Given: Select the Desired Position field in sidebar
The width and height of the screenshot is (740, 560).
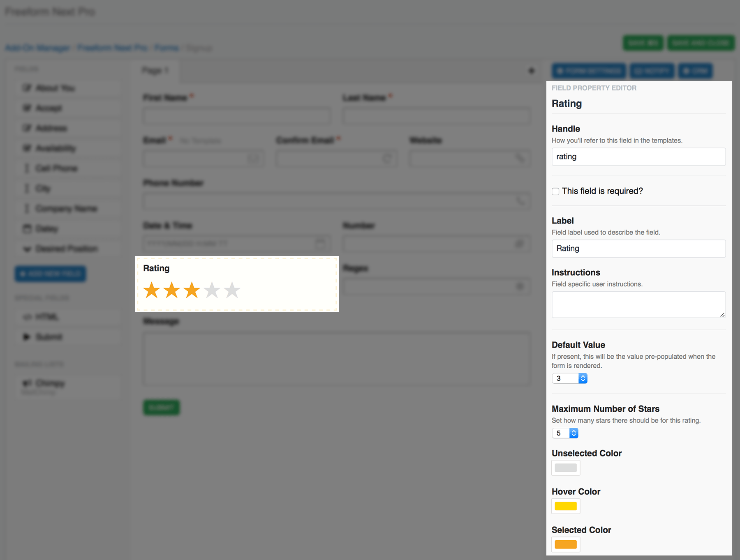Looking at the screenshot, I should [x=68, y=249].
